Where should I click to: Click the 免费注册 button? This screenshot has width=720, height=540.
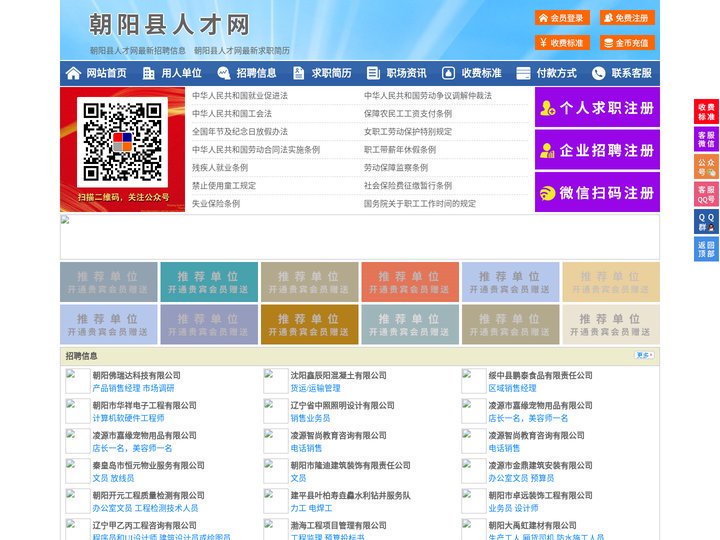pos(627,18)
